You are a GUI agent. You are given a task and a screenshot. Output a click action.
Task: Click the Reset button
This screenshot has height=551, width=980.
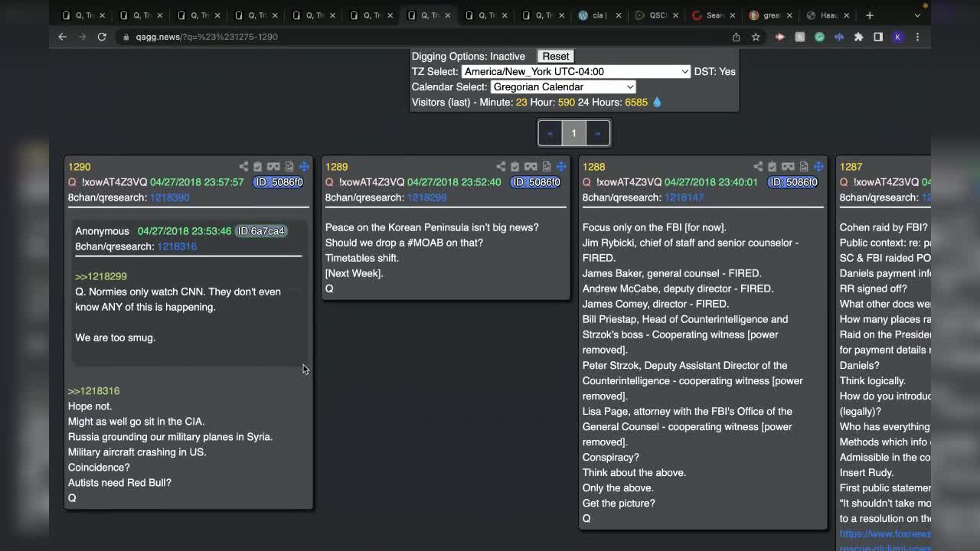[x=556, y=56]
